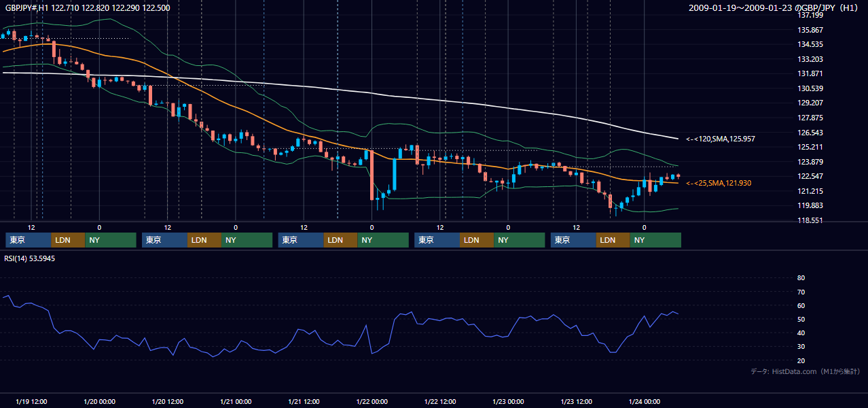The width and height of the screenshot is (868, 408).
Task: Click the 118.551 price axis value
Action: (810, 220)
